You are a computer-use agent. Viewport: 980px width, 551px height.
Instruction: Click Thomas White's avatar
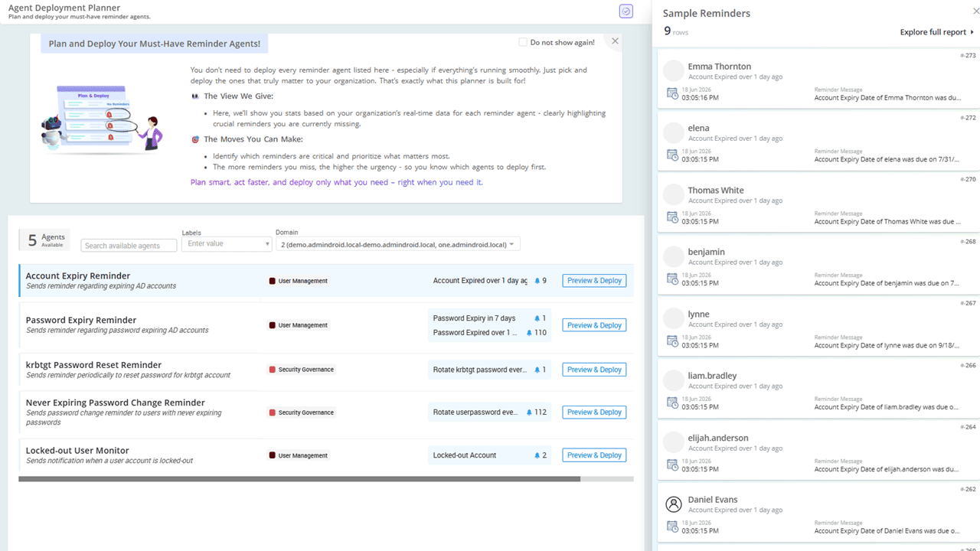click(x=673, y=194)
